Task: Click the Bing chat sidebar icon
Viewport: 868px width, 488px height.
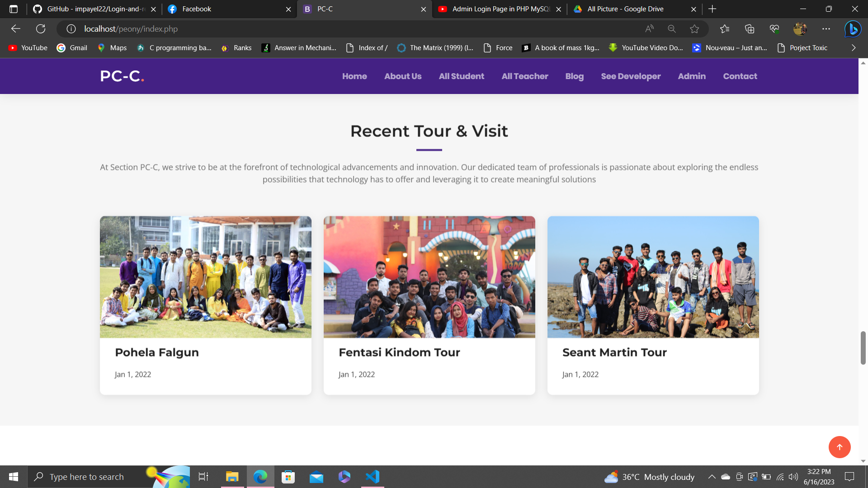Action: point(853,29)
